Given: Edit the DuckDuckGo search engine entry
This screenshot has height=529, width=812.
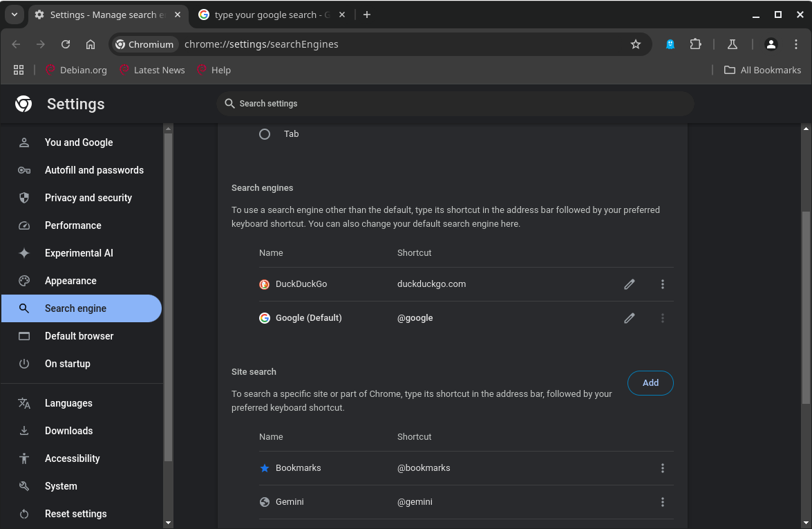Looking at the screenshot, I should pos(629,284).
